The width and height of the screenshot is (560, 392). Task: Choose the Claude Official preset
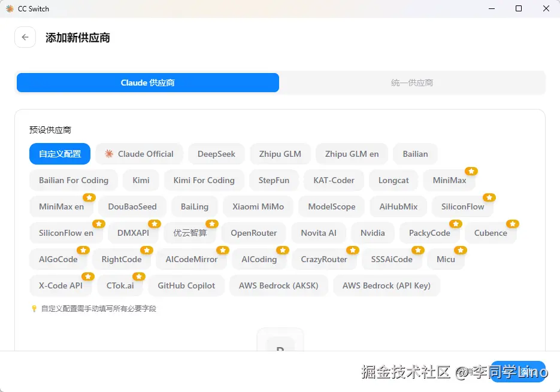coord(139,154)
